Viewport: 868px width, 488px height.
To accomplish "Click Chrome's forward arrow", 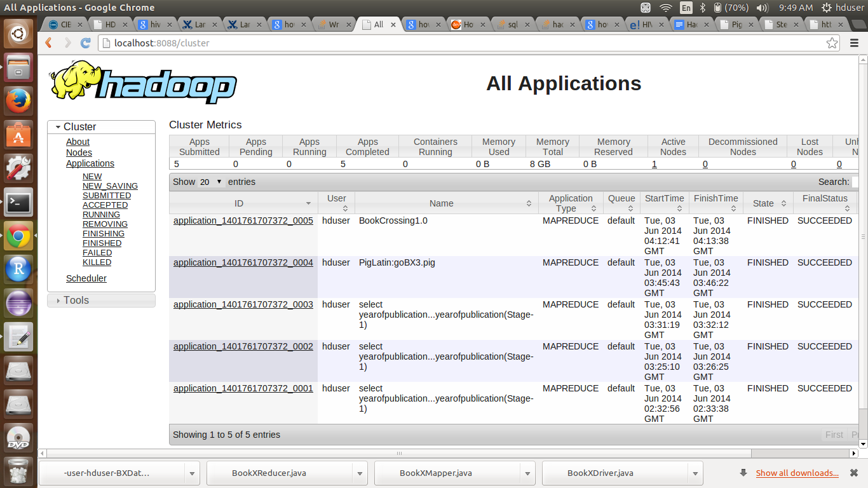I will pos(67,43).
